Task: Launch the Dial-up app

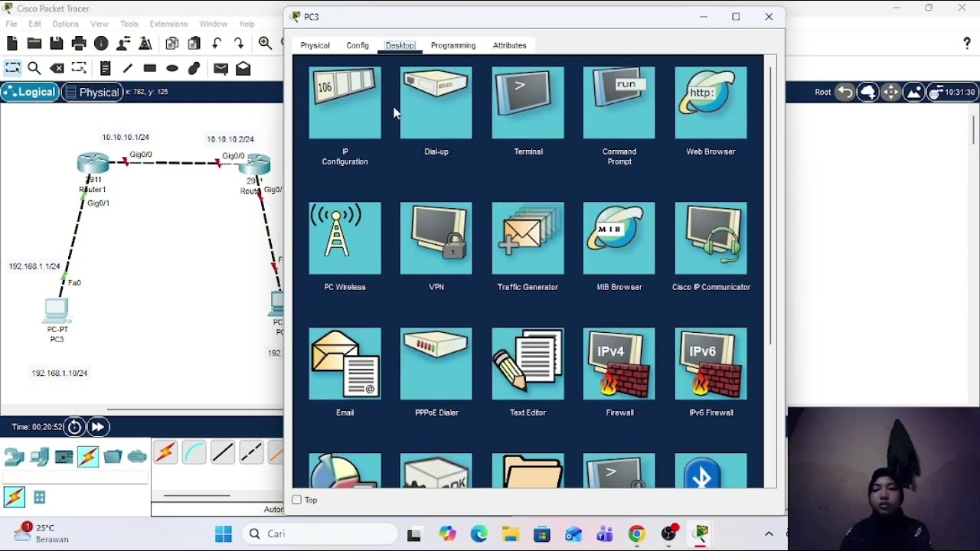Action: click(x=436, y=103)
